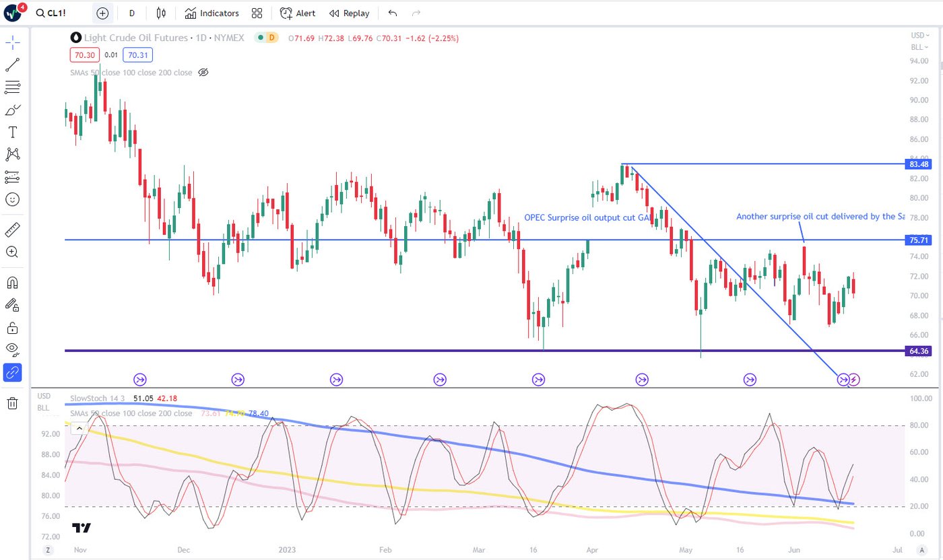Open the emoji icons tool
Viewport: 943px width, 560px height.
[12, 199]
